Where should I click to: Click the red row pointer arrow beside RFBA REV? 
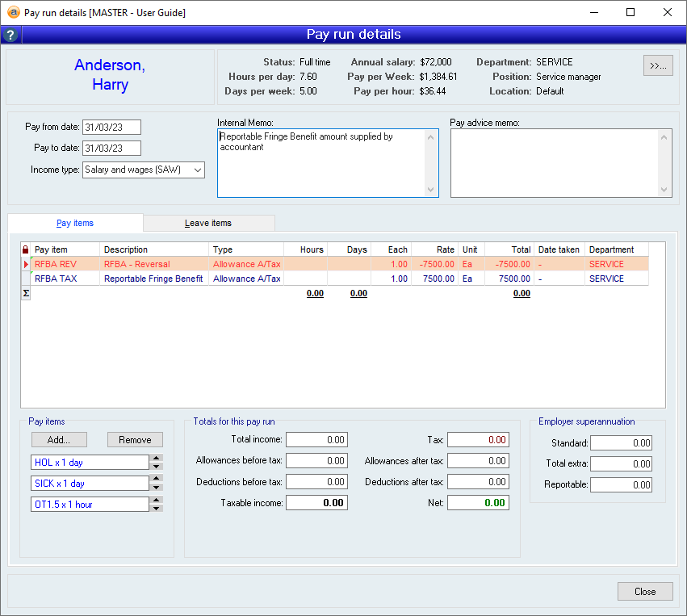click(x=26, y=264)
